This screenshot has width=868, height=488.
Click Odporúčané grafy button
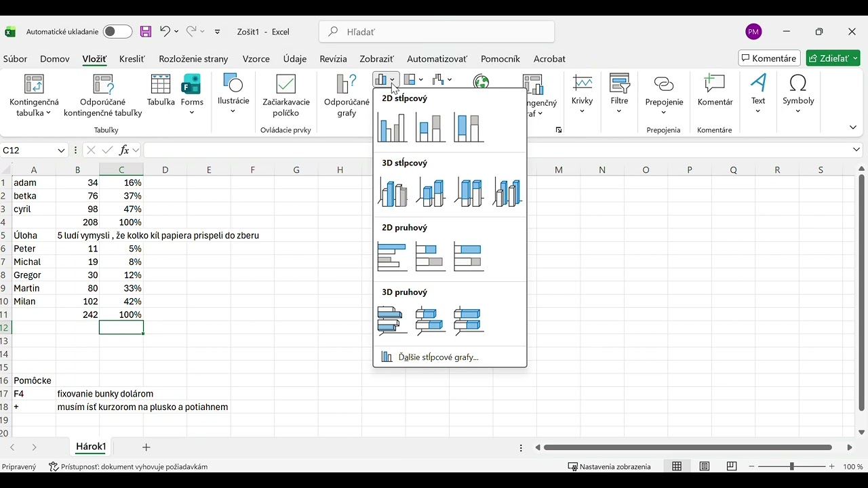click(347, 96)
